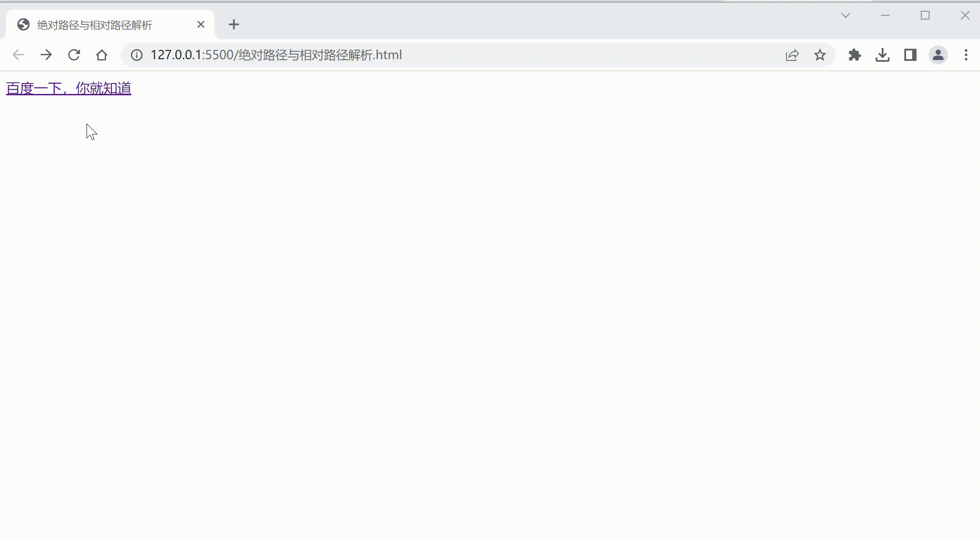980x542 pixels.
Task: Follow the 百度一下，你就知道 link
Action: pos(69,88)
